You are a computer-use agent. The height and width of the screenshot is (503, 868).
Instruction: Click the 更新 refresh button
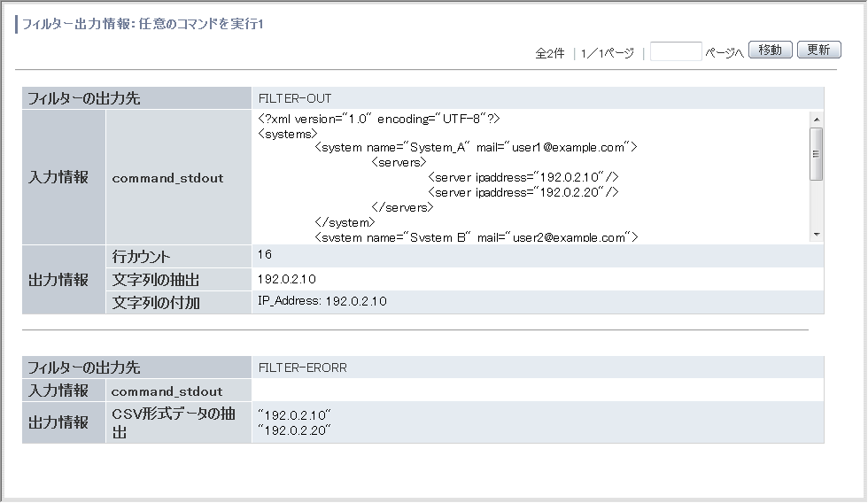click(818, 50)
